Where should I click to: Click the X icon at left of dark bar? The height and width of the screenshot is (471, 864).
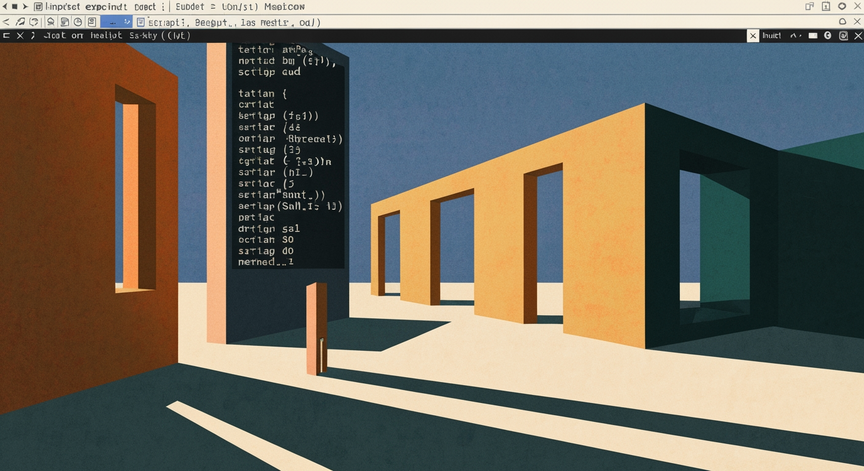(20, 35)
